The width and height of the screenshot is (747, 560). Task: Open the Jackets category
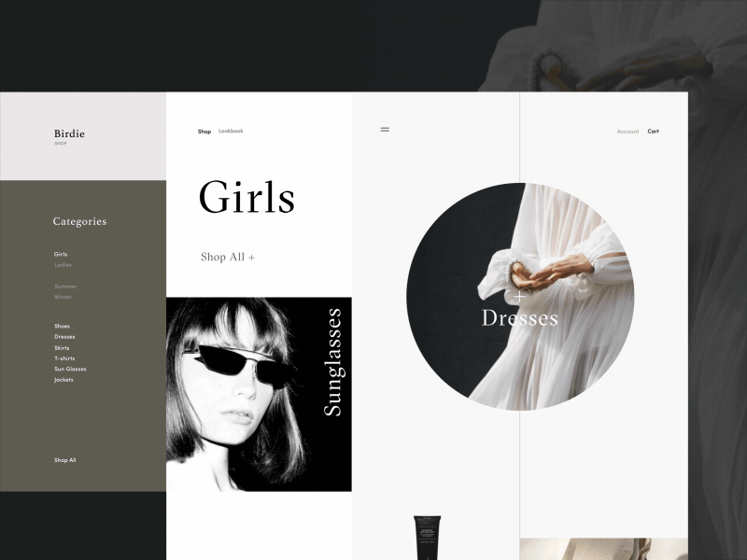click(x=63, y=380)
